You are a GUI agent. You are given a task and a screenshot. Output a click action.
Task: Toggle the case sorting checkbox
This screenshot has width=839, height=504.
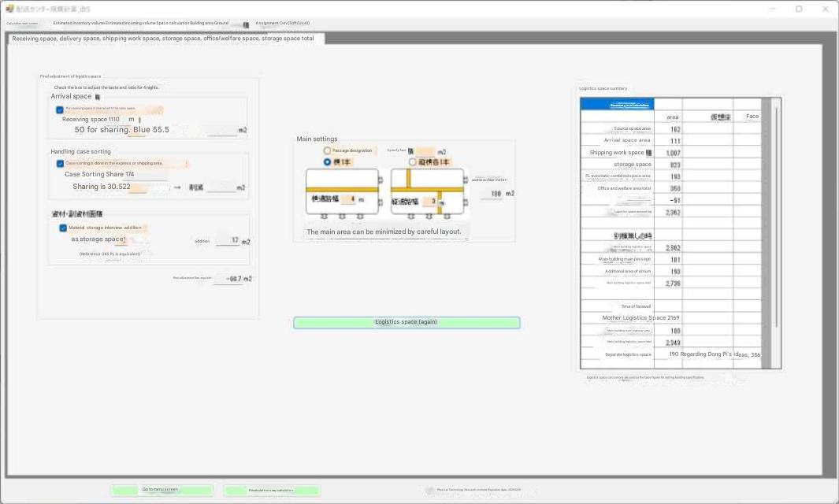click(x=60, y=164)
